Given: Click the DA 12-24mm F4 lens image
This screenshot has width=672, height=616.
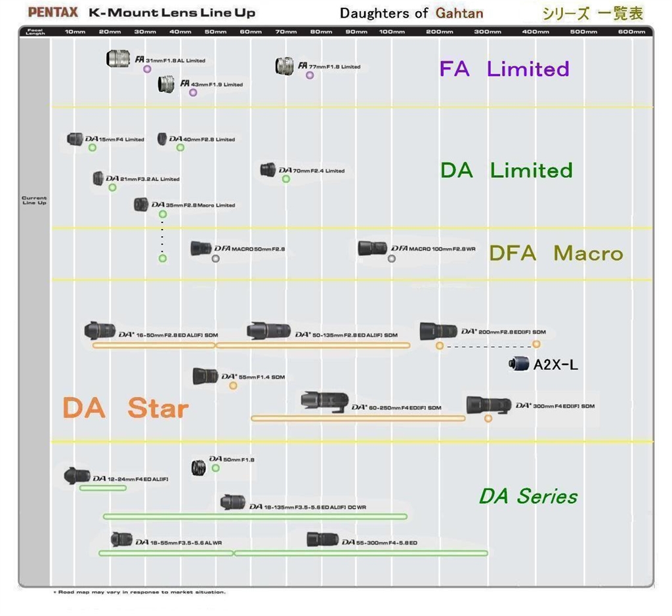Looking at the screenshot, I should (77, 476).
